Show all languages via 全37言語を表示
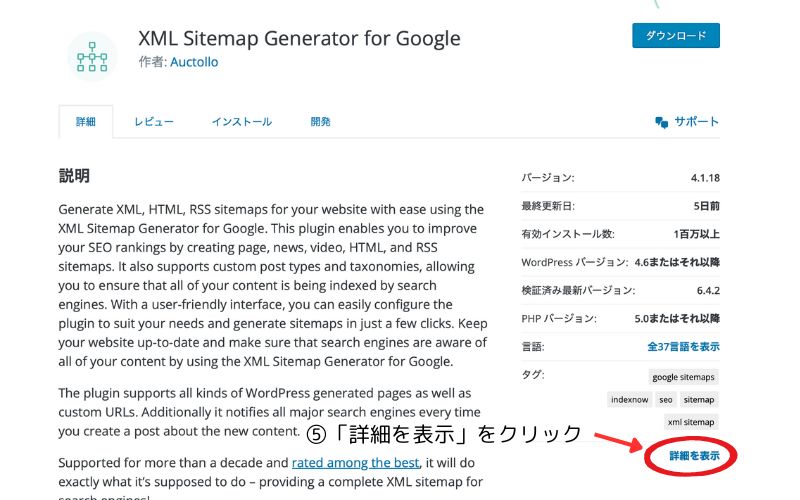Screen dimensions: 800x500 point(683,346)
